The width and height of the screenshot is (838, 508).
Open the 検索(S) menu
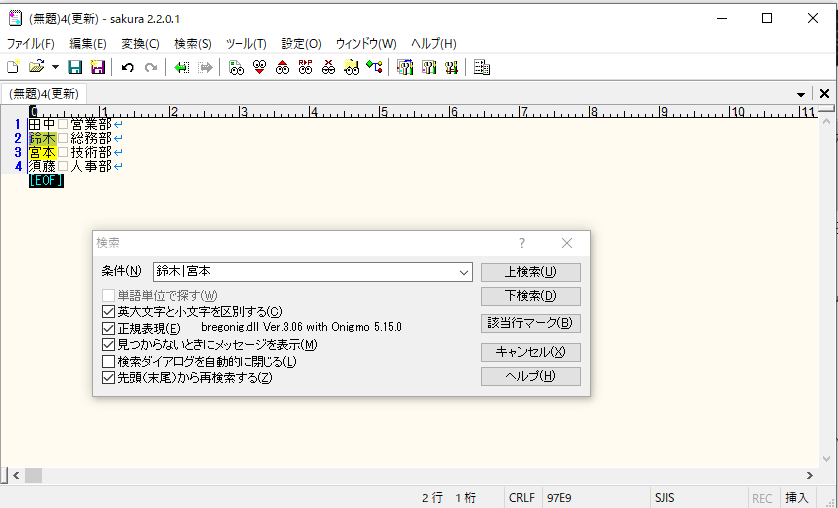(192, 43)
